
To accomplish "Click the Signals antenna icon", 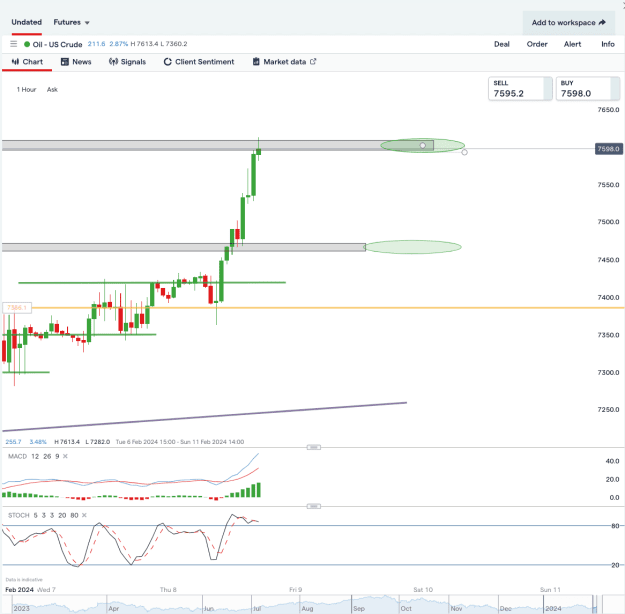I will point(113,61).
